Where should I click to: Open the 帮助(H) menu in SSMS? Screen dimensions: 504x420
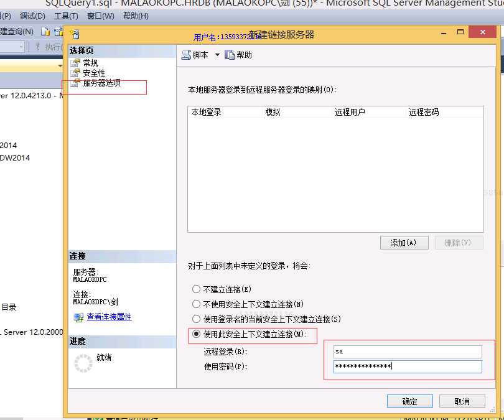coord(136,16)
